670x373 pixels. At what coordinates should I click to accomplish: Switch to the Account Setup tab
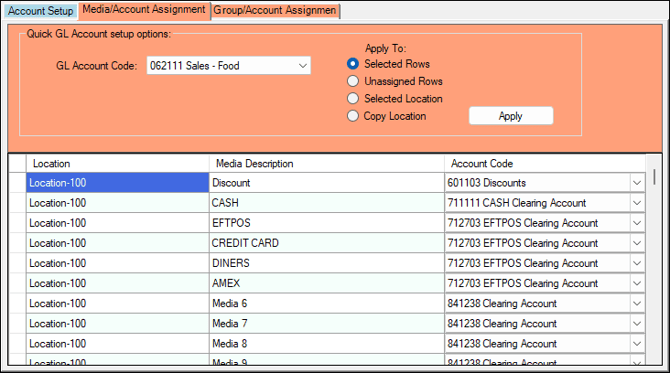(40, 11)
